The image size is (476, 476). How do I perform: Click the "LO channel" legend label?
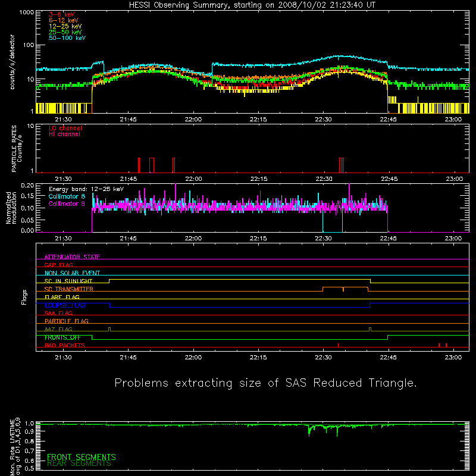[65, 129]
